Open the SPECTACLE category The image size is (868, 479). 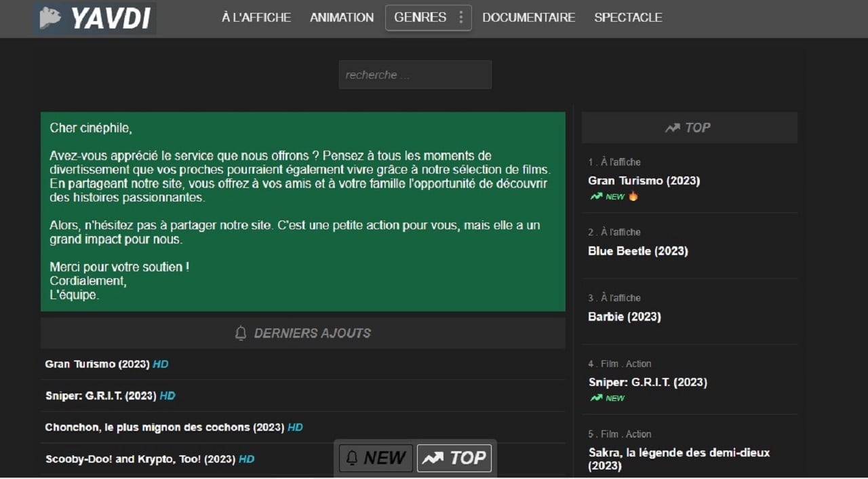(x=628, y=18)
